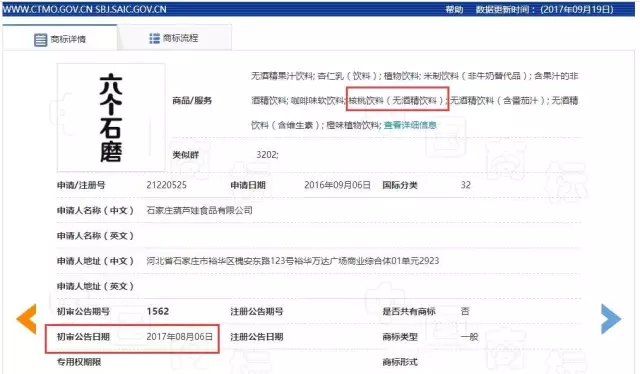Click the 数据更新时间 timestamp in header

pyautogui.click(x=544, y=9)
